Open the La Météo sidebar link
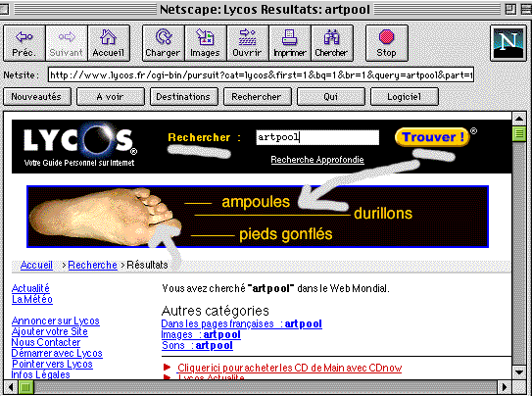 point(32,299)
